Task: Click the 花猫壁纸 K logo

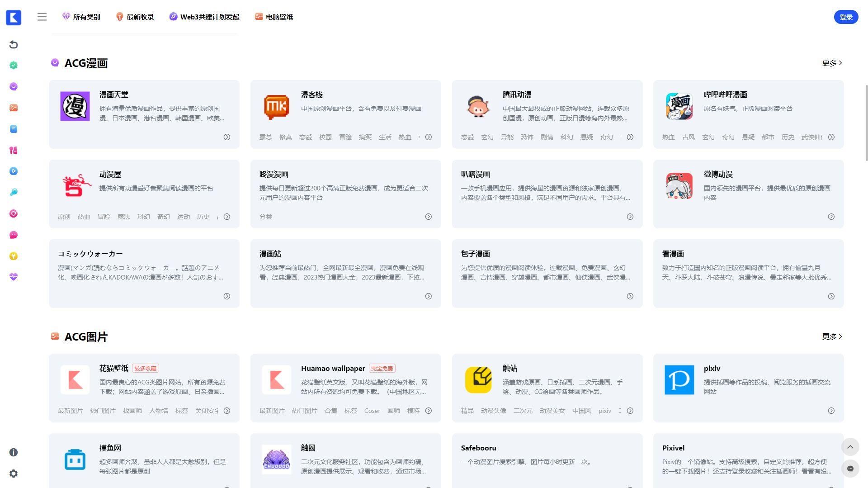Action: [75, 380]
